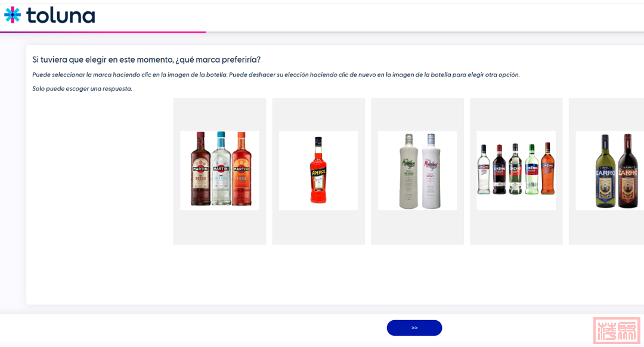Choose the Zarro vermouth bottles
This screenshot has height=347, width=644.
point(610,171)
